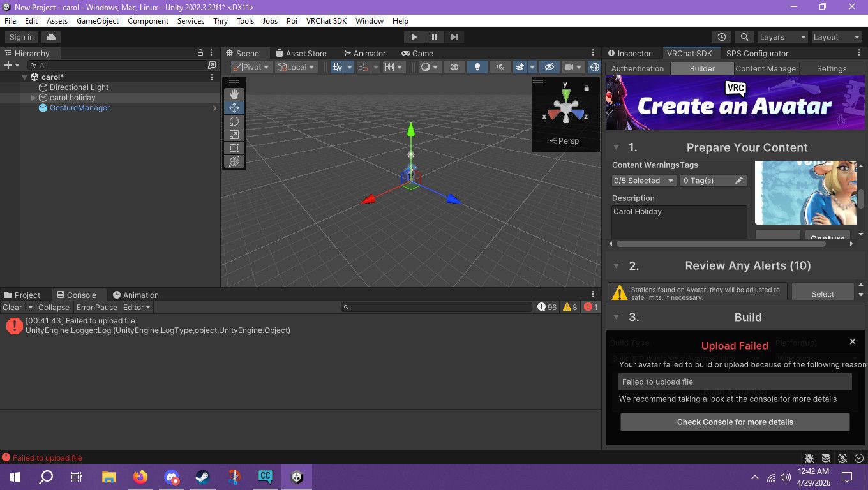Click the Sign in button
The height and width of the screenshot is (490, 868).
(x=22, y=37)
